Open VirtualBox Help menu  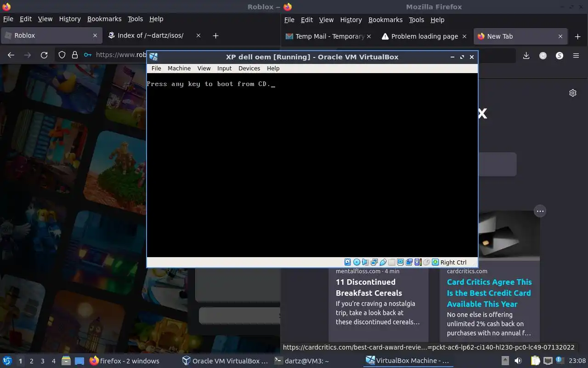tap(273, 68)
